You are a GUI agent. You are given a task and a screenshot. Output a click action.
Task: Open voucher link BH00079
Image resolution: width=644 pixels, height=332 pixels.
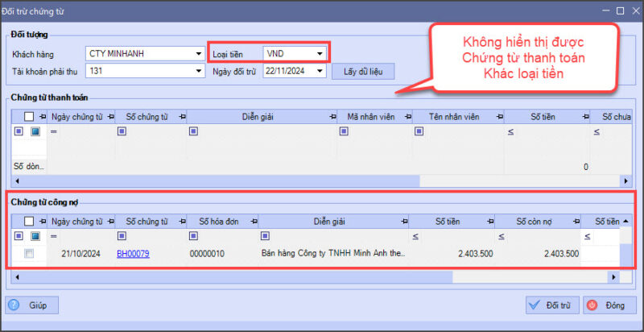[133, 254]
